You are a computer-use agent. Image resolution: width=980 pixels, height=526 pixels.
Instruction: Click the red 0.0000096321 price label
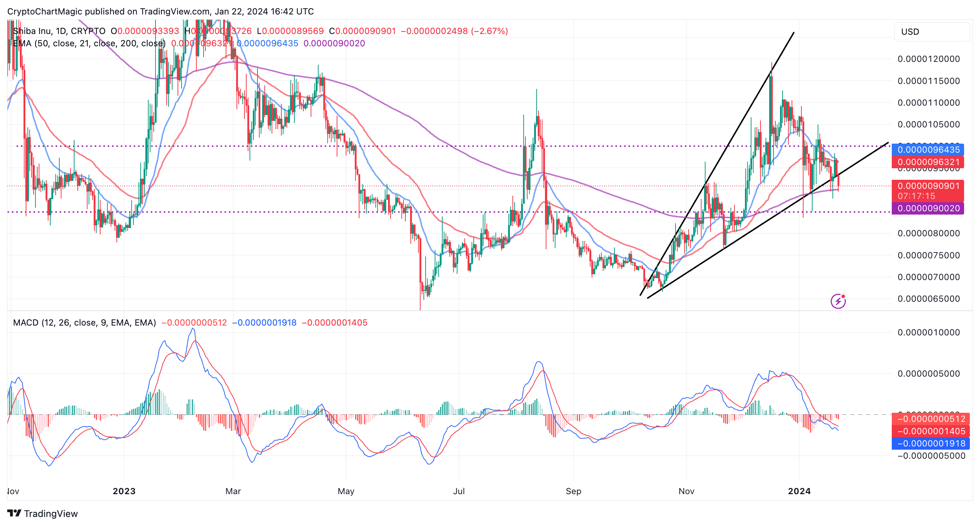[928, 162]
